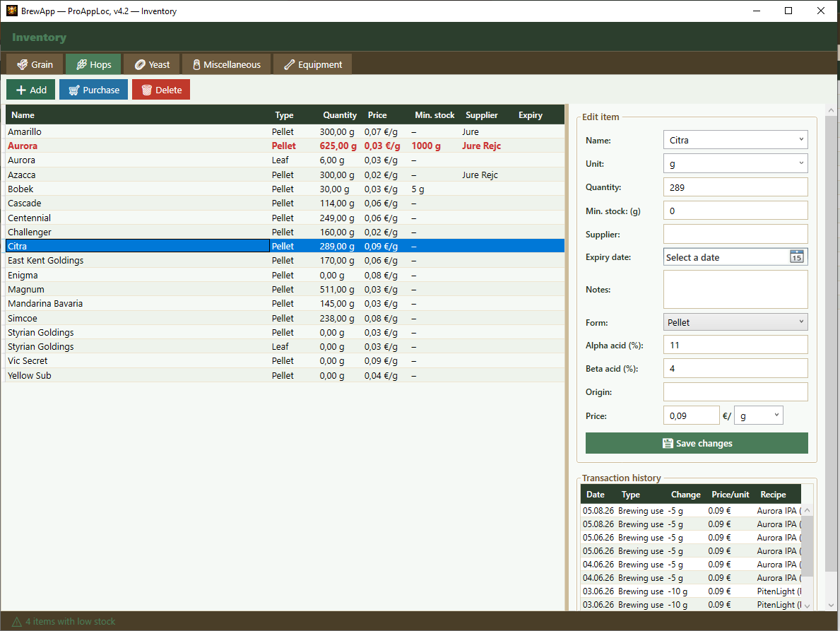840x631 pixels.
Task: Sort by the Min. stock column
Action: click(434, 114)
